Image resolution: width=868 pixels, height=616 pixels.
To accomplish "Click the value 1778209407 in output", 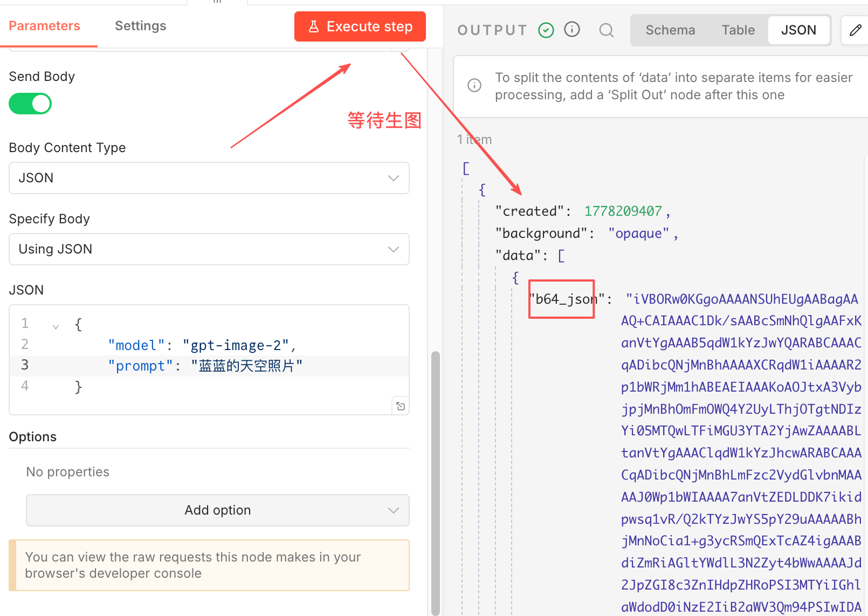I will pyautogui.click(x=623, y=211).
